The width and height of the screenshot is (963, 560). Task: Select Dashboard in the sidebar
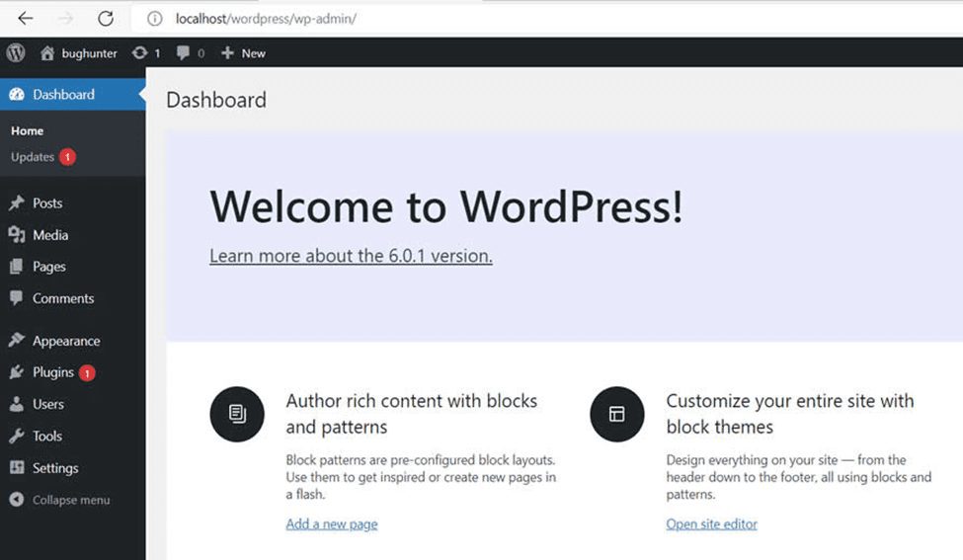click(64, 95)
